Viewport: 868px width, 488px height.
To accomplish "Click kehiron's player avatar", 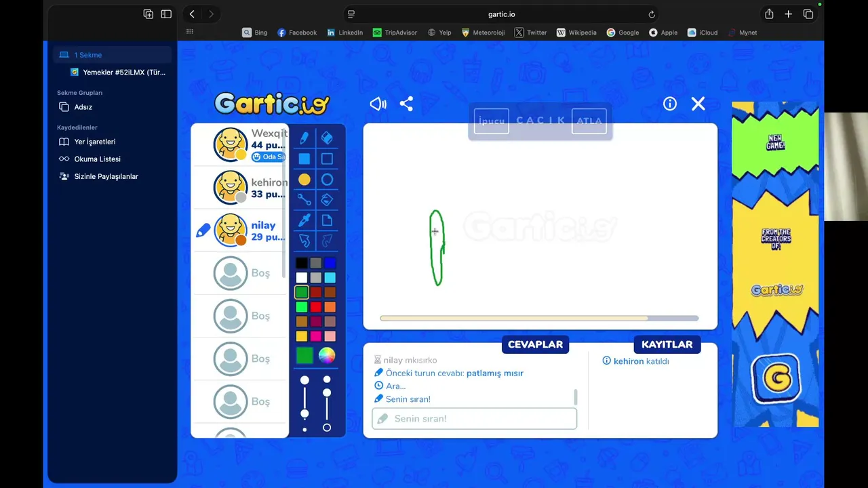I will [x=231, y=186].
